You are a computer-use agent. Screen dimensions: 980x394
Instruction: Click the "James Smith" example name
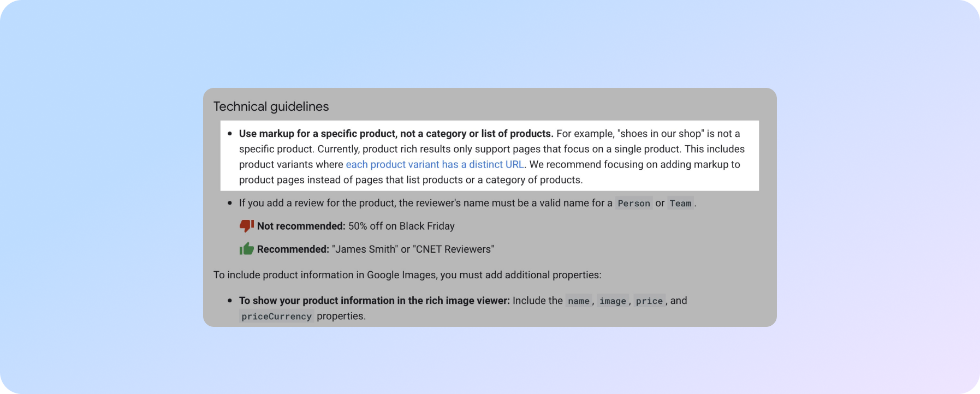(x=365, y=249)
